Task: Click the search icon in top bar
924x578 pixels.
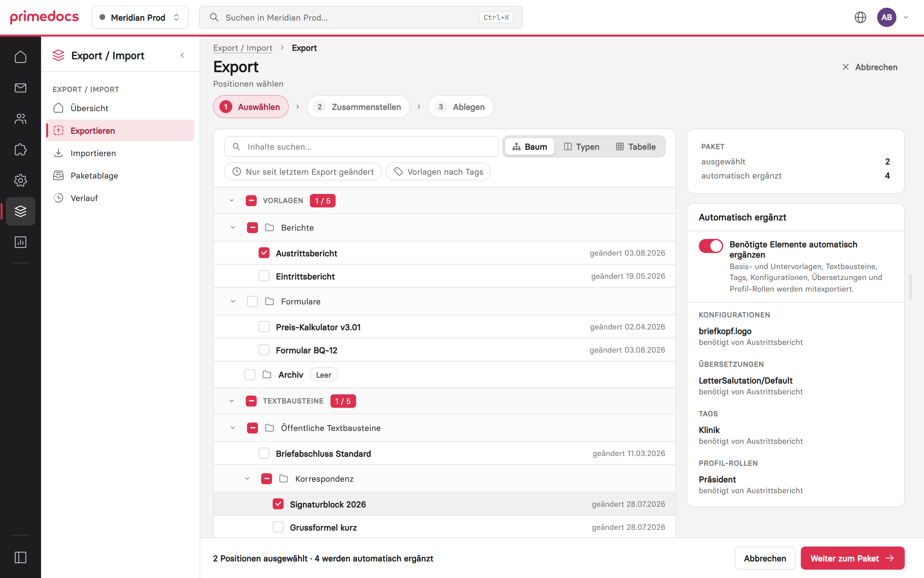Action: (x=214, y=17)
